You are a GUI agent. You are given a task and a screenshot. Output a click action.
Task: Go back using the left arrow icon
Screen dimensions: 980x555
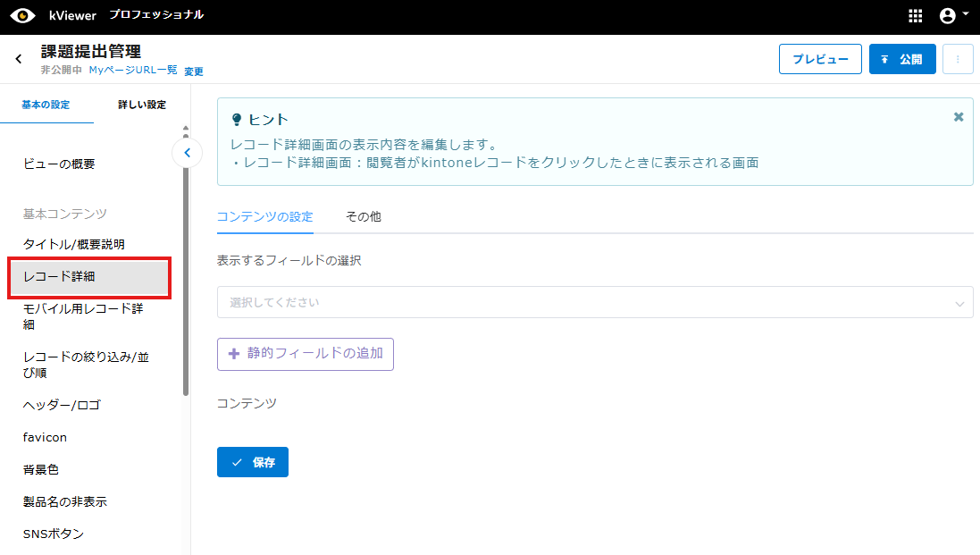coord(19,59)
